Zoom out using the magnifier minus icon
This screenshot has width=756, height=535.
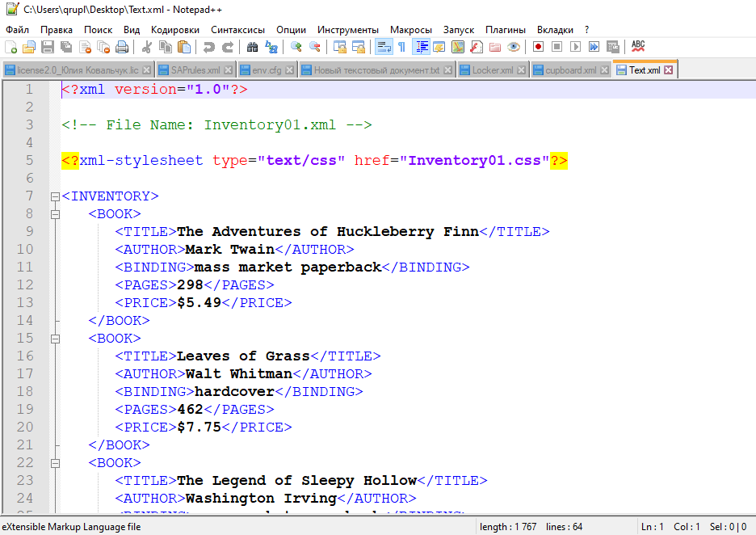point(315,47)
